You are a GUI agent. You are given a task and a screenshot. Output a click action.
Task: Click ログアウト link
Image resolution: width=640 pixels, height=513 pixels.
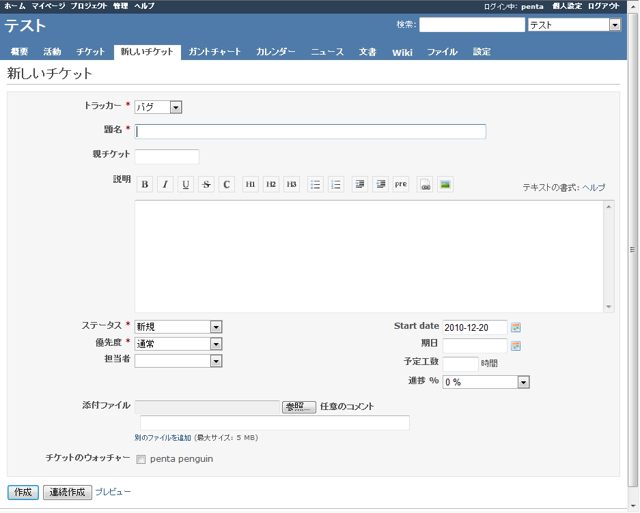604,6
